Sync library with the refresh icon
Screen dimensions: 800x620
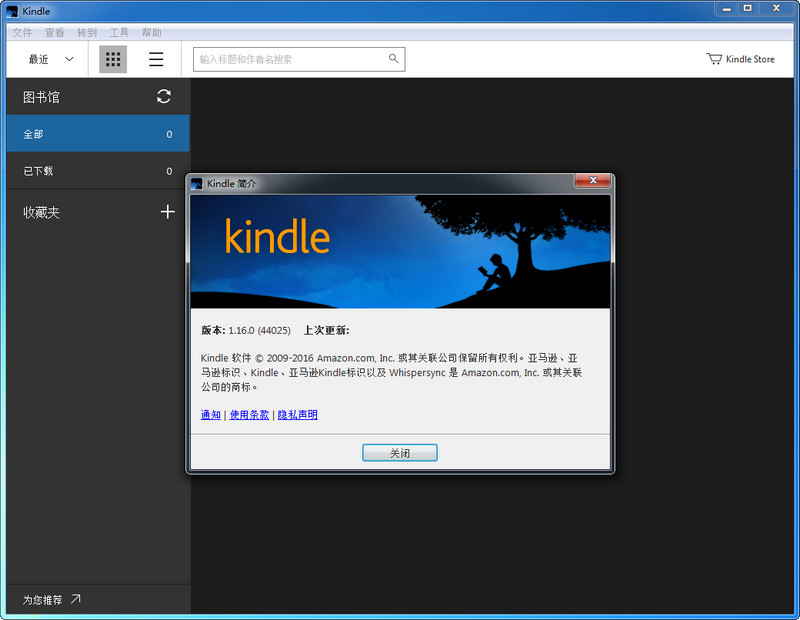163,97
